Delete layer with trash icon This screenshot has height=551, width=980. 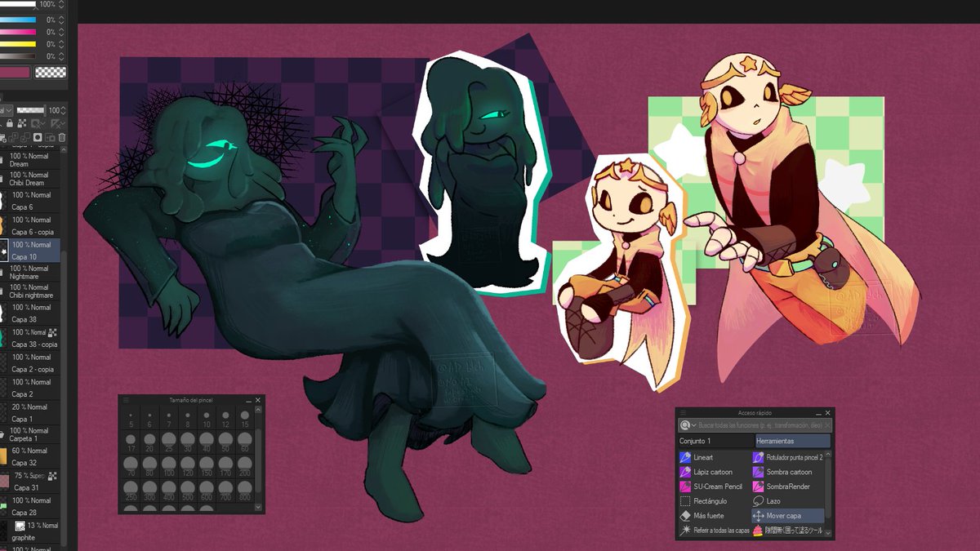[62, 137]
